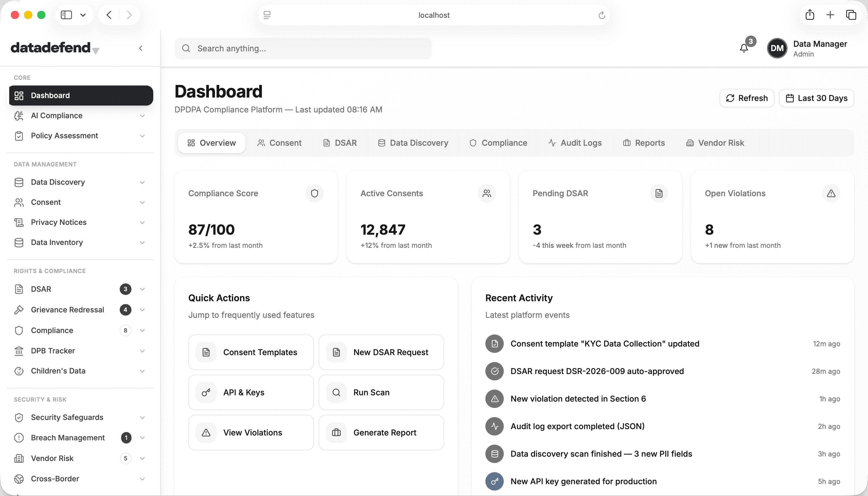Switch to the DSAR tab
The height and width of the screenshot is (496, 868).
click(340, 143)
